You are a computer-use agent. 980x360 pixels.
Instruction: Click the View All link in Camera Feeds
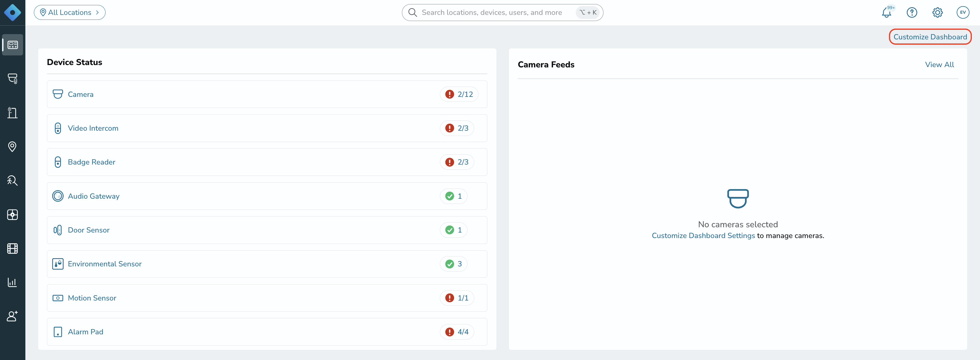[939, 65]
